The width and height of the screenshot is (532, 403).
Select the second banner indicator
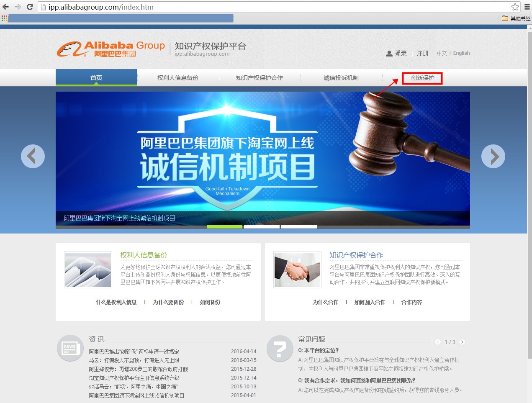(x=262, y=227)
